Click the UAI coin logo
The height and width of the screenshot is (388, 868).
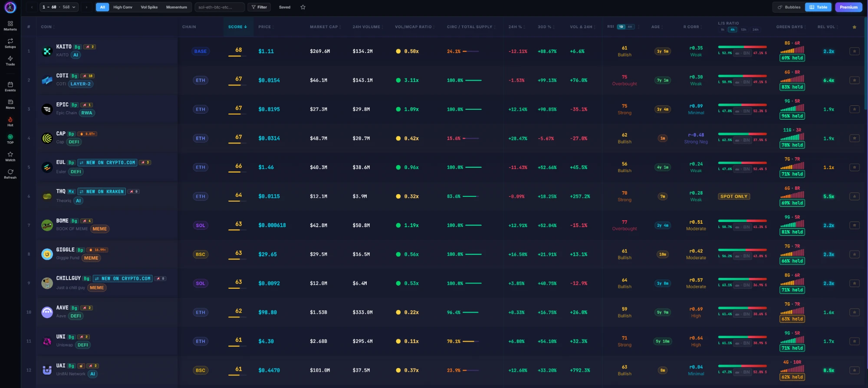pos(47,370)
